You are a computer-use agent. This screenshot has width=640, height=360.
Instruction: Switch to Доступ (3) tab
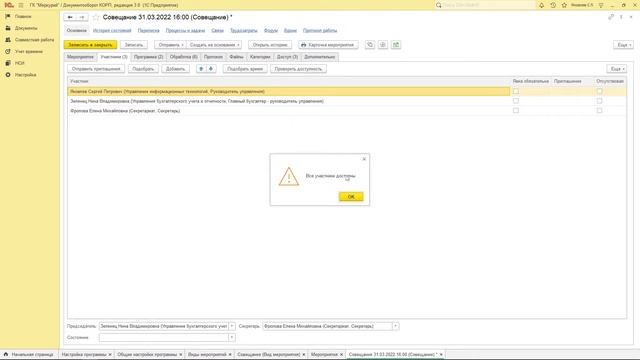(287, 57)
